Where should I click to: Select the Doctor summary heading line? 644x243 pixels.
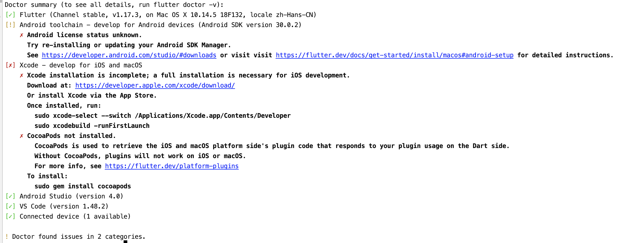114,5
